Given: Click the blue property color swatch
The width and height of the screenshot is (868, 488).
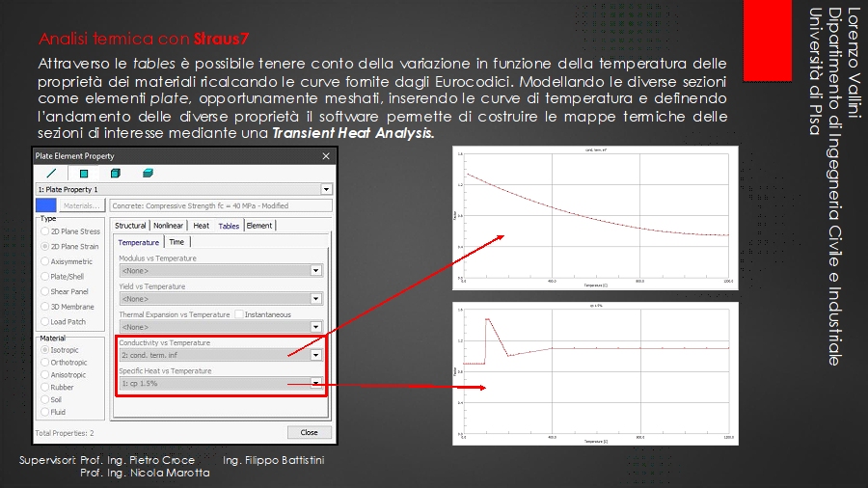Looking at the screenshot, I should tap(45, 205).
